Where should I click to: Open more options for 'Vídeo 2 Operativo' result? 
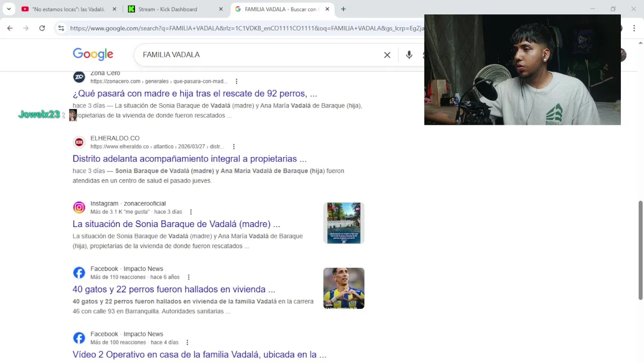(x=187, y=343)
